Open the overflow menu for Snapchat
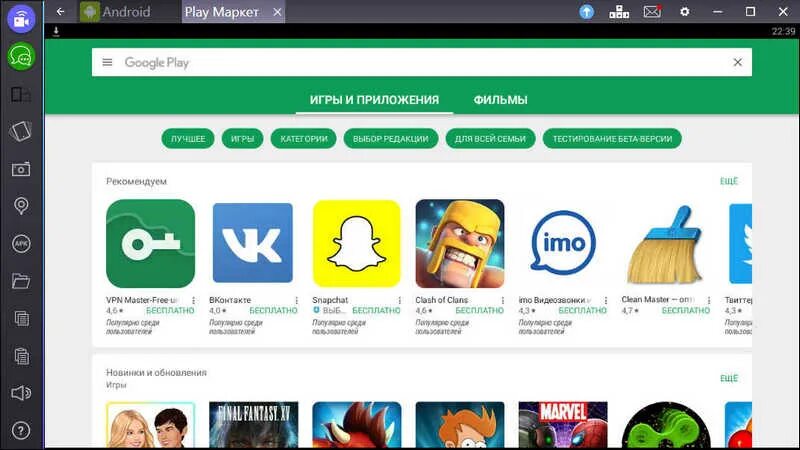The image size is (800, 450). click(399, 301)
